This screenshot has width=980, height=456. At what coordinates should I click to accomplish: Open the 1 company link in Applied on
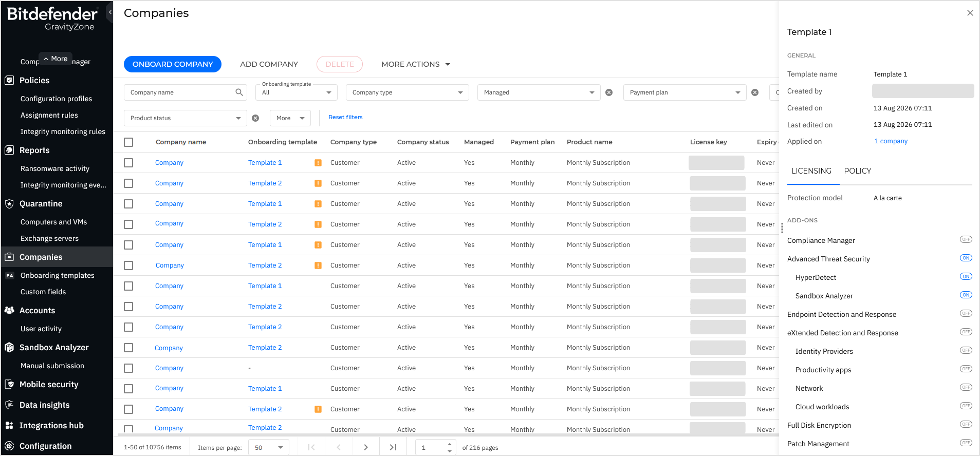coord(891,141)
